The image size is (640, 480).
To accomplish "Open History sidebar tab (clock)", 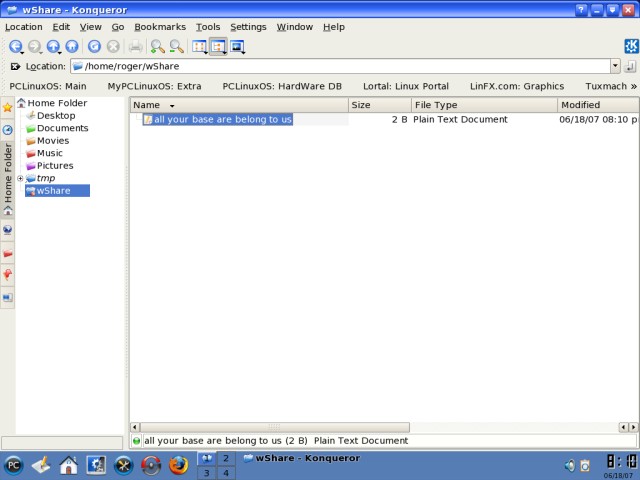I will click(x=7, y=130).
